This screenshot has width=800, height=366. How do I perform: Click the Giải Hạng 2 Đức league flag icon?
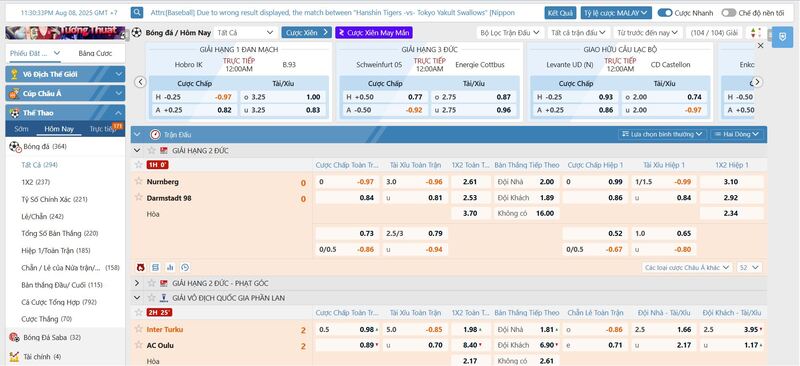[x=164, y=151]
